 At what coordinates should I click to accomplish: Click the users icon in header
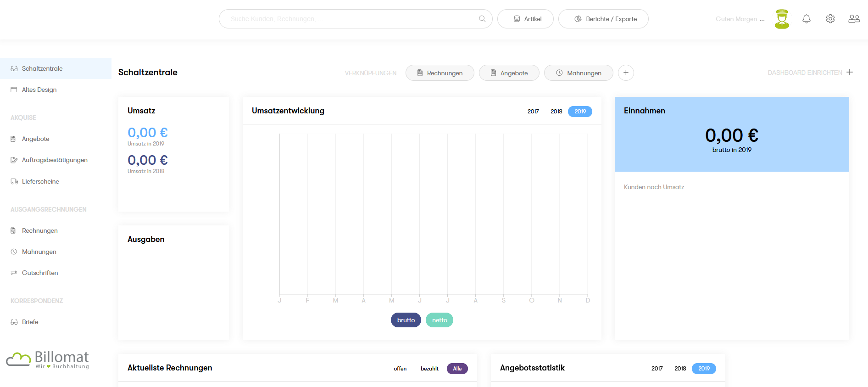point(854,19)
